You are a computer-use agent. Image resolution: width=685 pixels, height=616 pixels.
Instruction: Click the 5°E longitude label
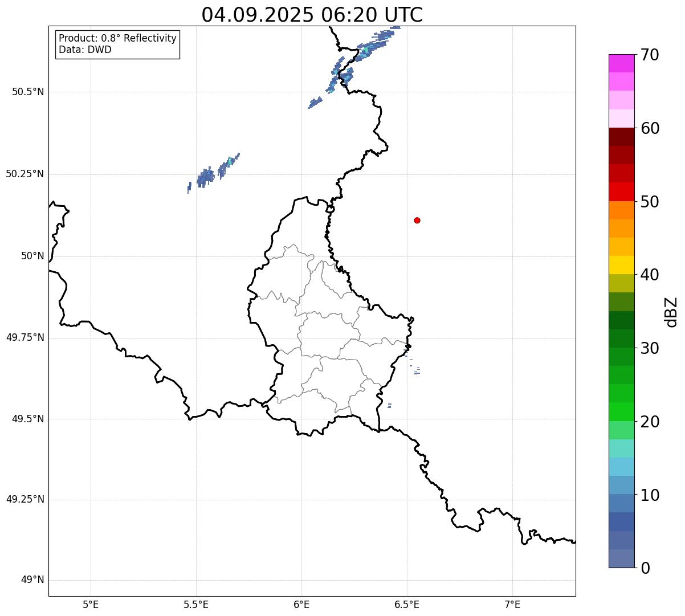coord(91,605)
